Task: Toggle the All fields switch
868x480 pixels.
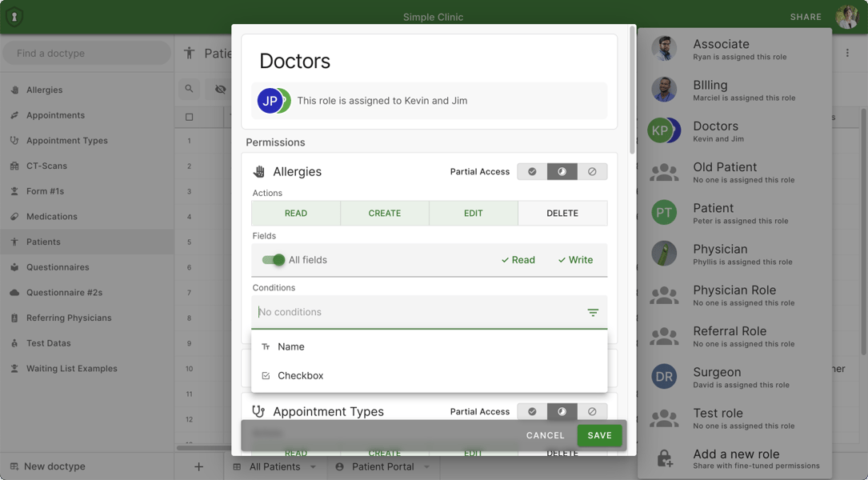Action: click(x=274, y=260)
